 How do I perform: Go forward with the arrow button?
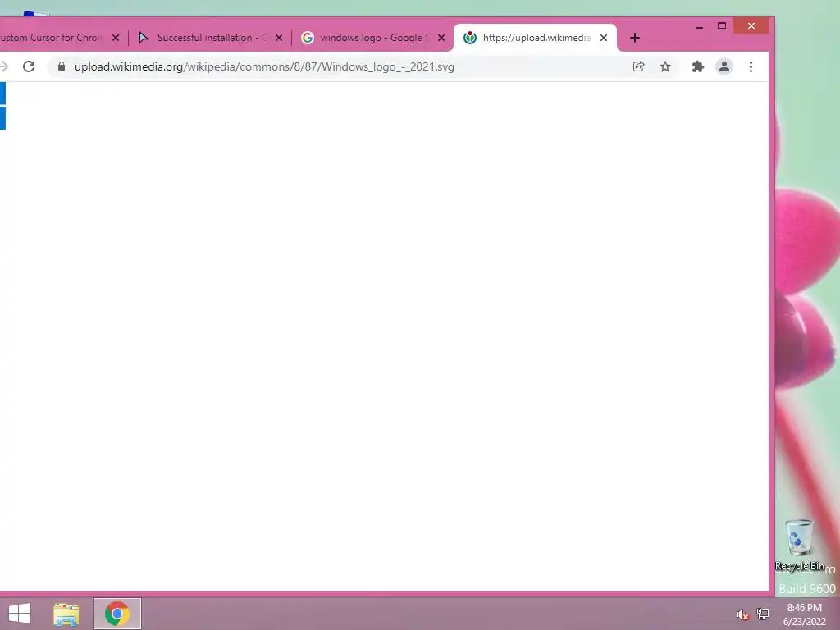(x=4, y=66)
